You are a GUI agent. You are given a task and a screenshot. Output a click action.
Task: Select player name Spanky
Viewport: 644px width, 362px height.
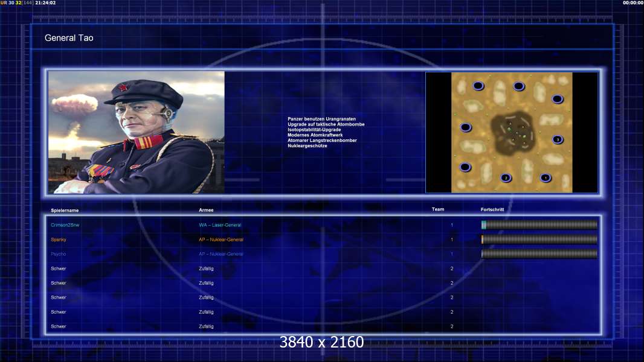coord(59,240)
